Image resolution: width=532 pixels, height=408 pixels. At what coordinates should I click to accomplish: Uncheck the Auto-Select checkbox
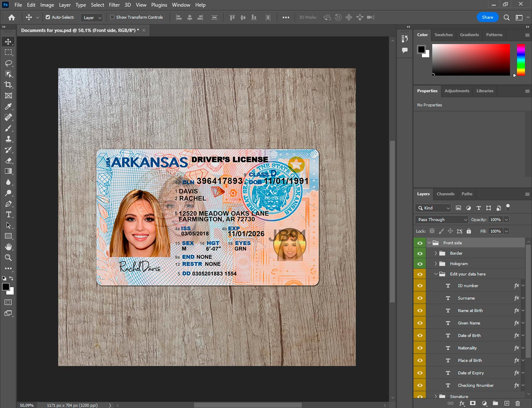[x=48, y=17]
